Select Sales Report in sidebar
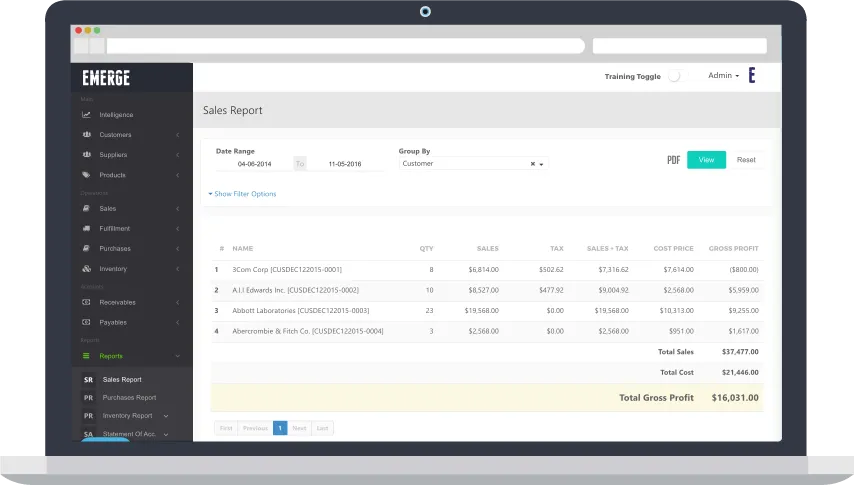 tap(122, 380)
